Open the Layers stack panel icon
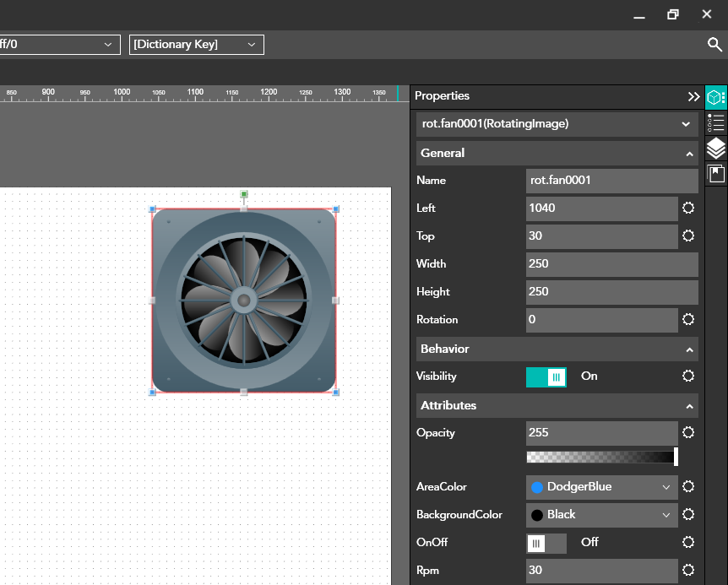728x585 pixels. (x=715, y=149)
